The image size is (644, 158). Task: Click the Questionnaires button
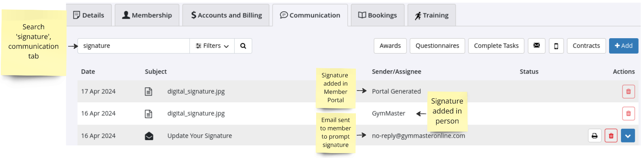click(x=437, y=46)
